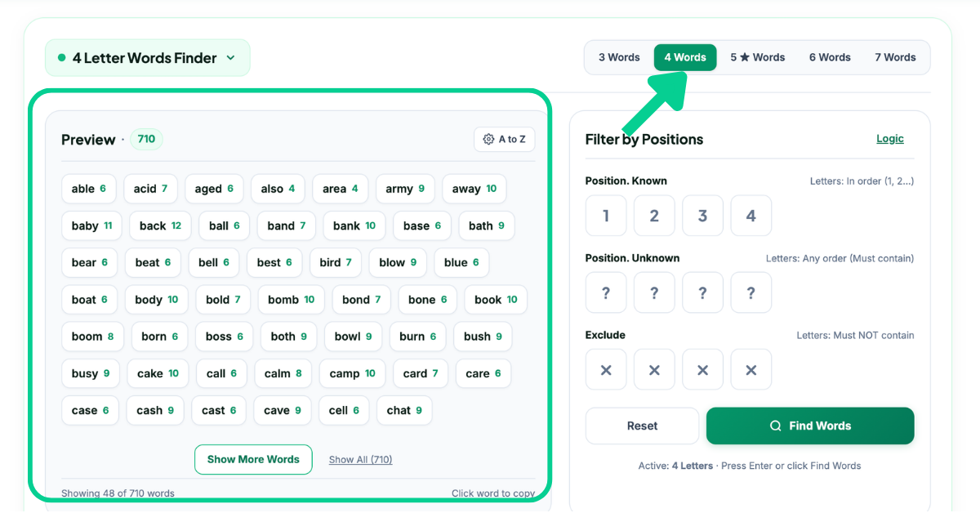Copy the word "bowl"
This screenshot has height=513, width=980.
354,337
